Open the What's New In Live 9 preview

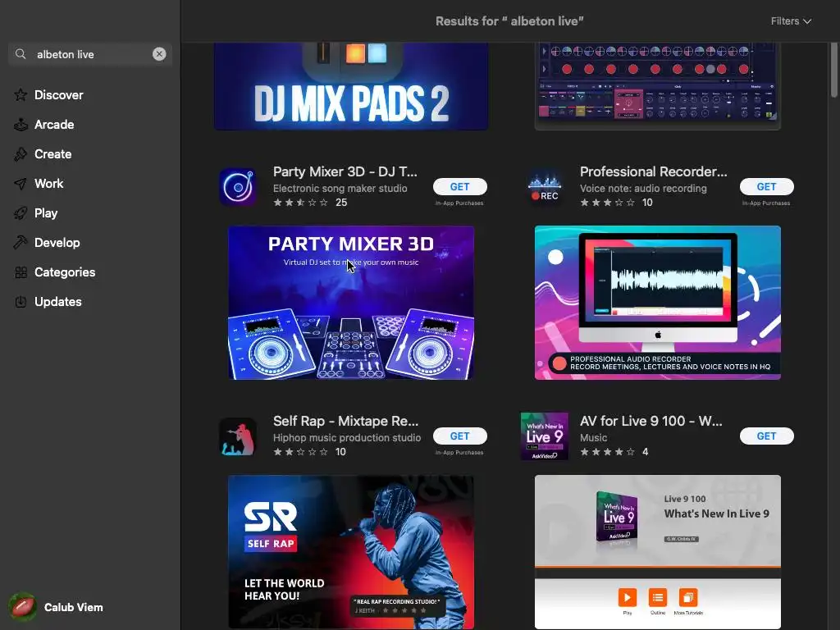click(657, 552)
